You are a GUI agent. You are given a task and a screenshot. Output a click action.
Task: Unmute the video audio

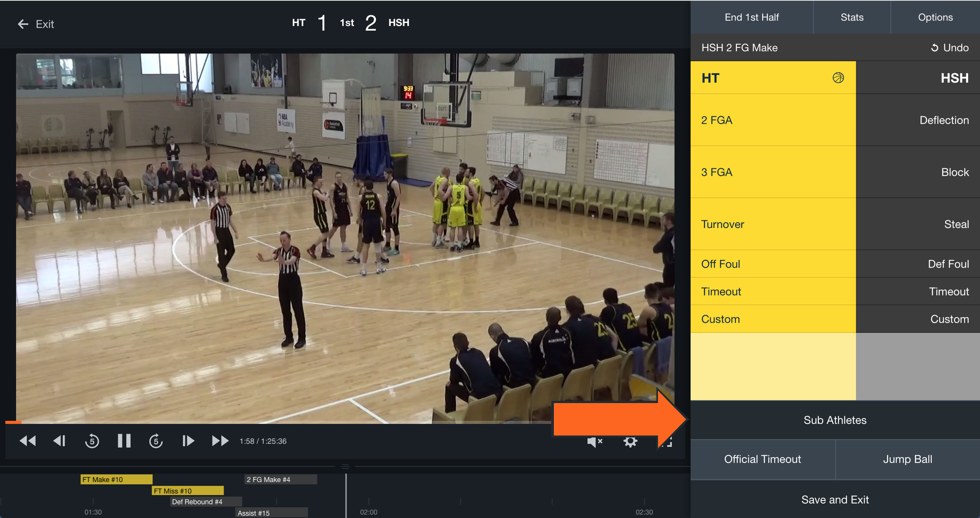(595, 442)
